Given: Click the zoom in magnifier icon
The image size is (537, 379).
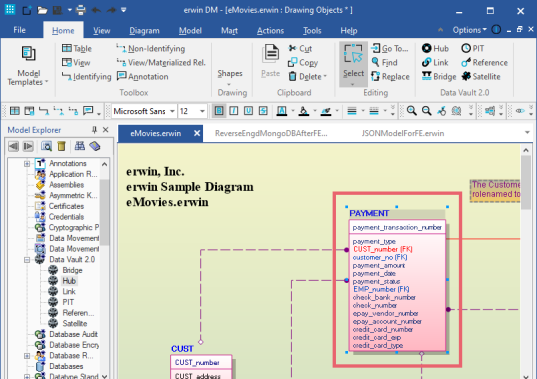Looking at the screenshot, I should [x=412, y=111].
